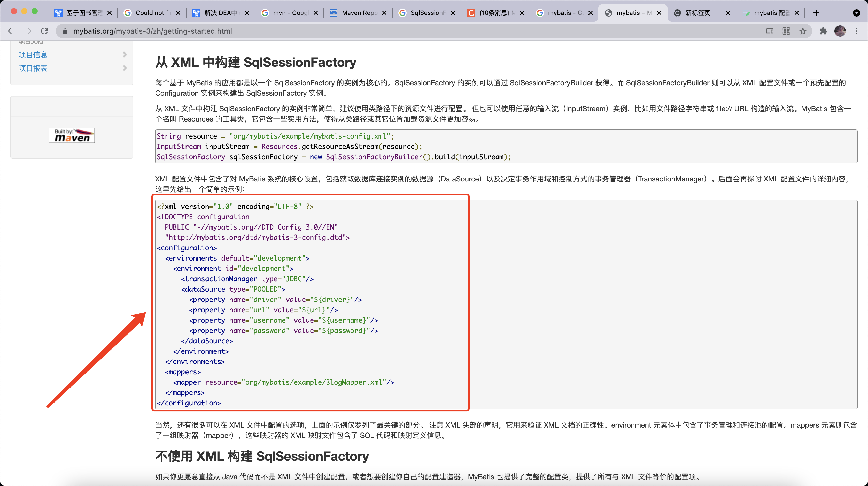Image resolution: width=868 pixels, height=486 pixels.
Task: Open the tab search dropdown arrow
Action: [856, 13]
